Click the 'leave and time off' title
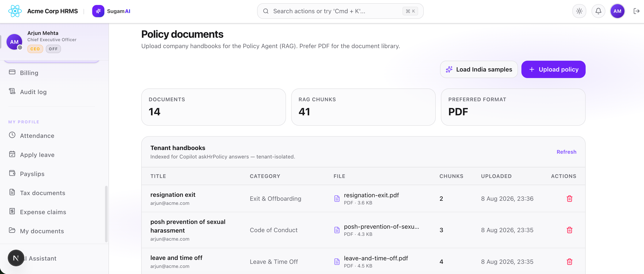Screen dimensions: 644x274 176,258
